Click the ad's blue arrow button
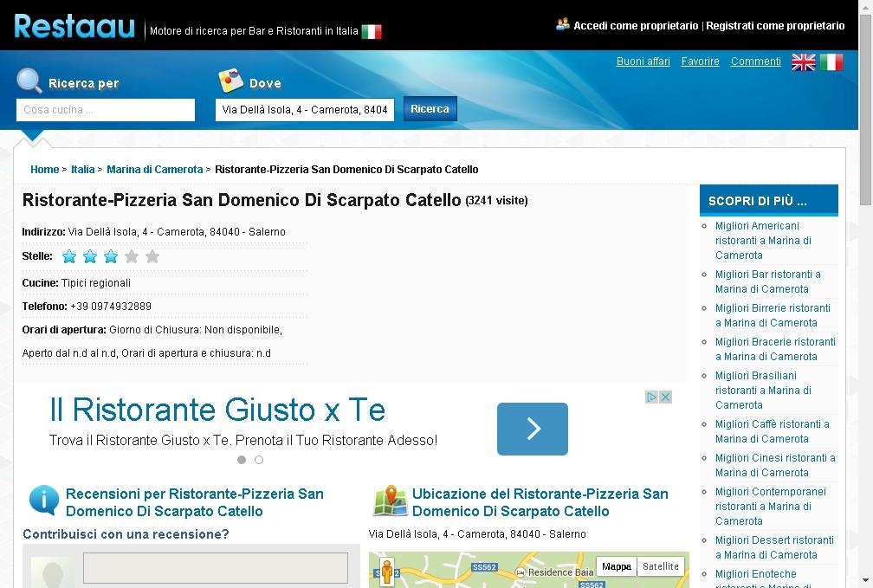873x588 pixels. tap(533, 429)
